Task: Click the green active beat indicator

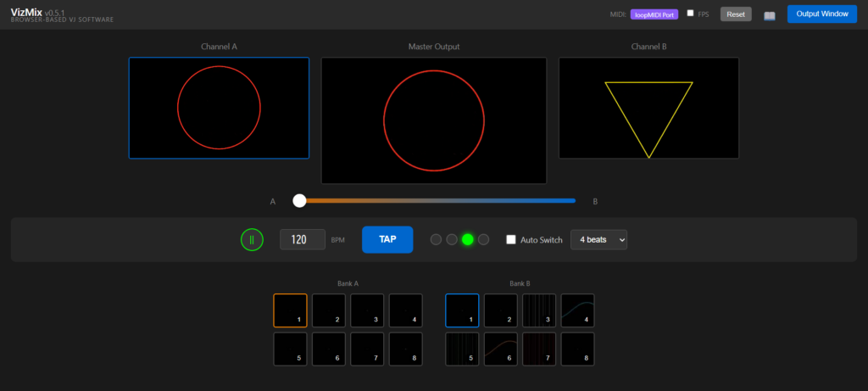Action: pos(467,240)
